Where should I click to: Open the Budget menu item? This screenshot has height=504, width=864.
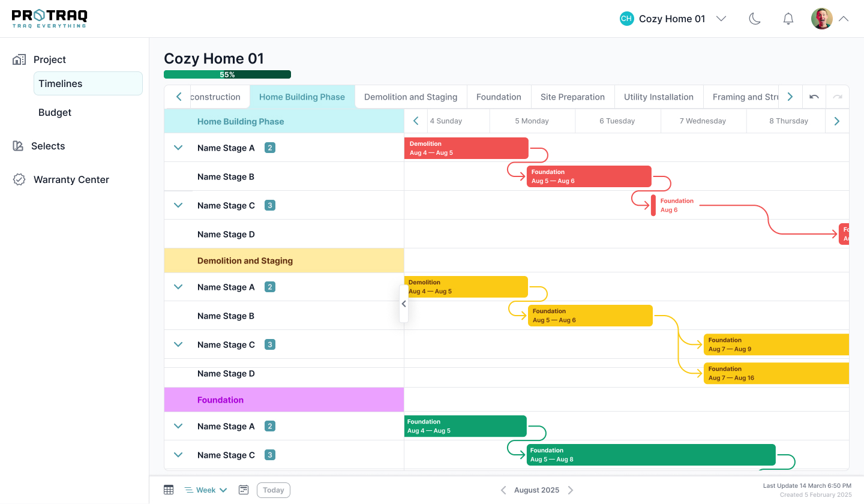55,113
